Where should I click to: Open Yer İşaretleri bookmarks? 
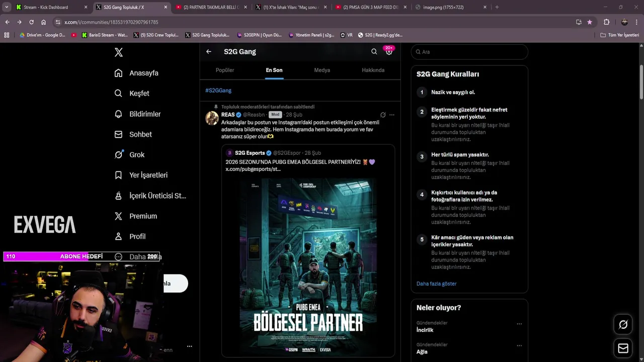coord(141,175)
